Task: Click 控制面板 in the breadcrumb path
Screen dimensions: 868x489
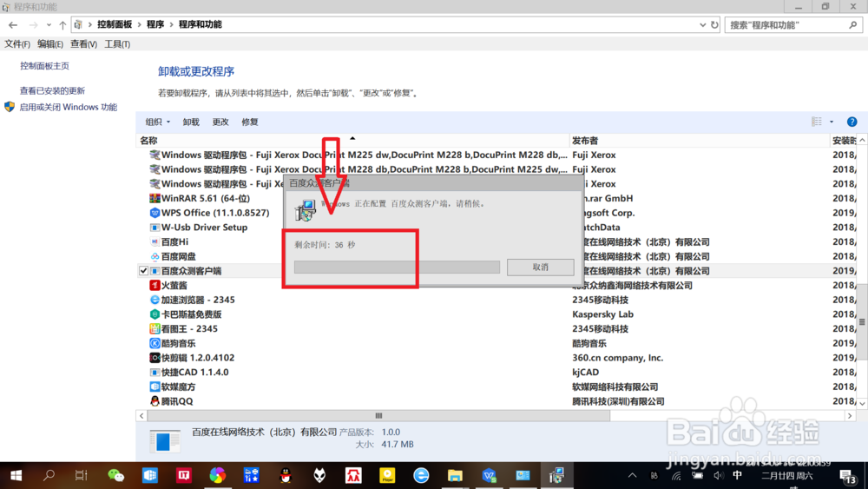Action: (x=115, y=24)
